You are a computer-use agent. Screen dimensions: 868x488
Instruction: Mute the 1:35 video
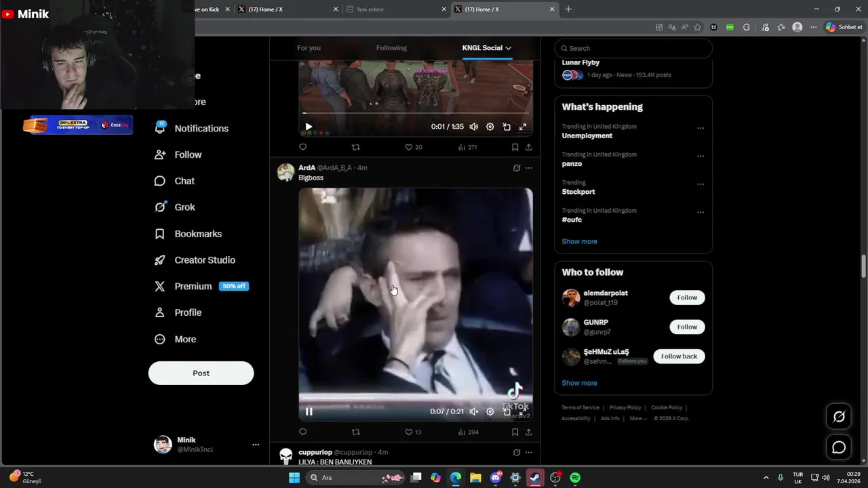(474, 127)
